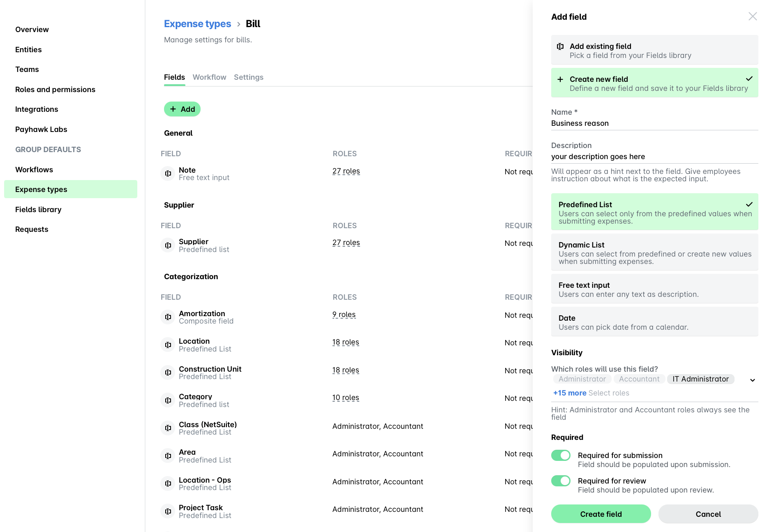Click the field icon beside Project Task
This screenshot has width=767, height=532.
(x=168, y=511)
